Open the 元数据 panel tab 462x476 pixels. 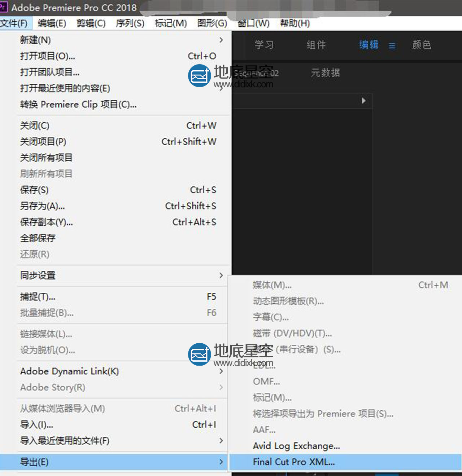click(x=326, y=73)
